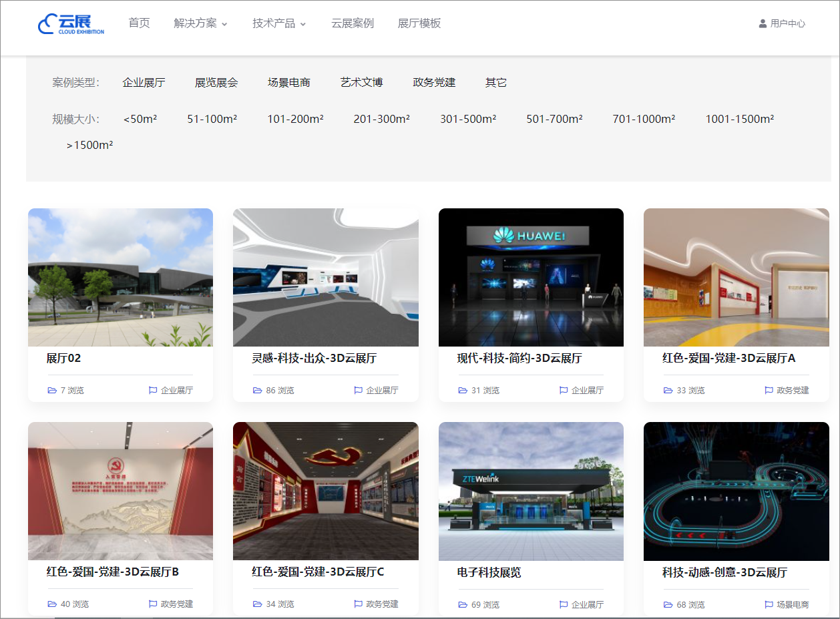Go to 首页 in navigation

click(139, 23)
